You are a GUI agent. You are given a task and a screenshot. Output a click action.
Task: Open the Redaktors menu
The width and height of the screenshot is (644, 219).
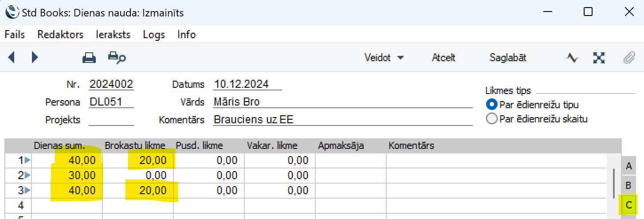coord(60,35)
